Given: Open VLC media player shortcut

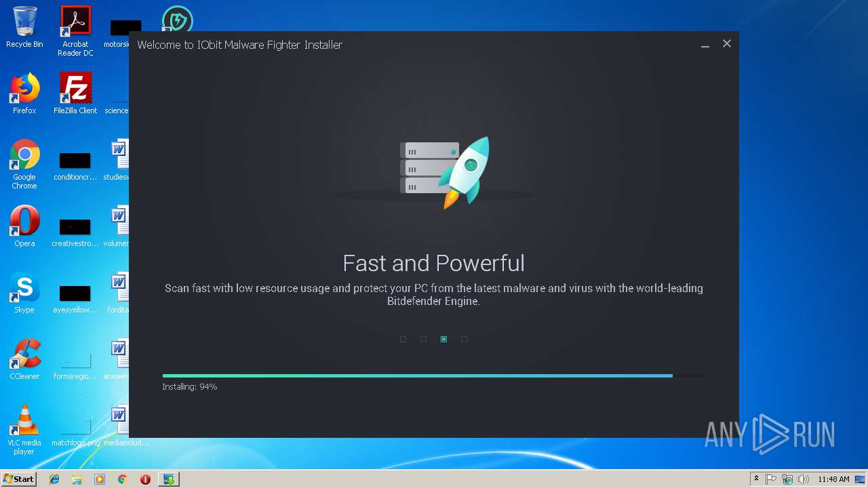Looking at the screenshot, I should (x=24, y=430).
